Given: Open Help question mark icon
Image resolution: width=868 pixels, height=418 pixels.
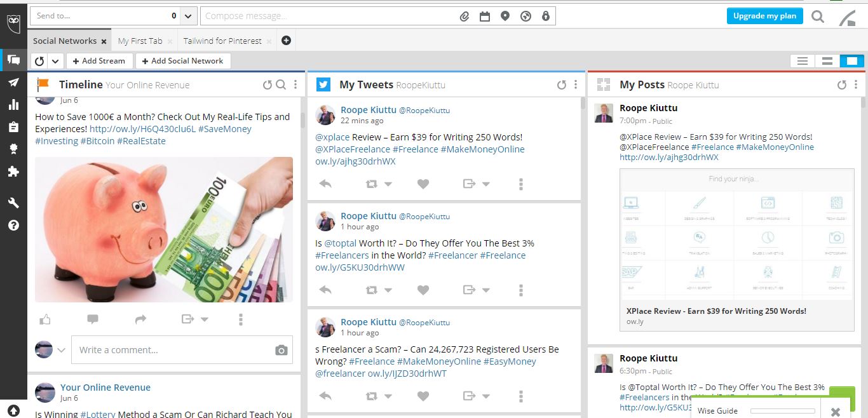Looking at the screenshot, I should [x=13, y=225].
